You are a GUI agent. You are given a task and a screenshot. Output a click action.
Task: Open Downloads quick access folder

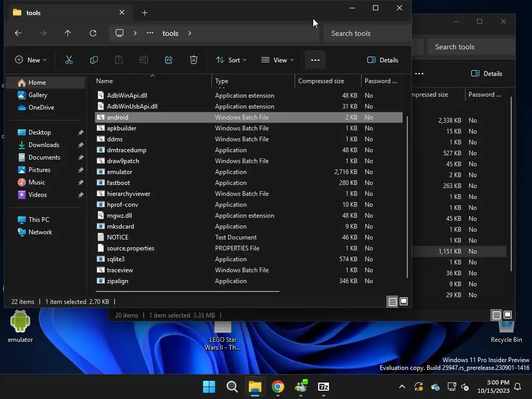(44, 145)
